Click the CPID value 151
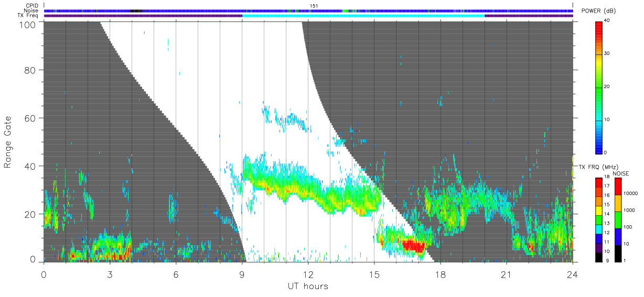Image resolution: width=644 pixels, height=297 pixels. 314,6
